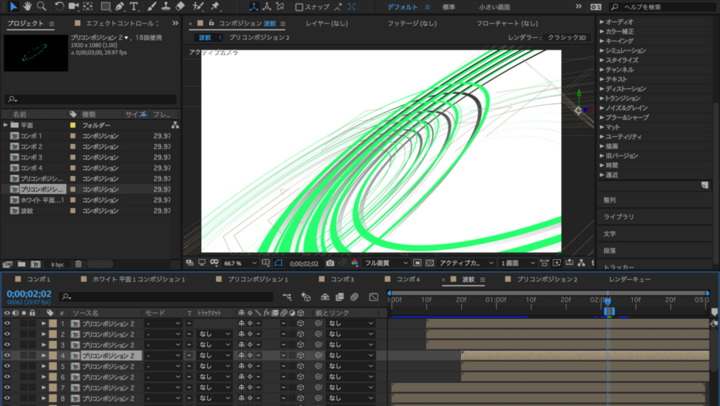Open the レンダーキュー tab
Viewport: 720px width, 406px height.
click(630, 279)
